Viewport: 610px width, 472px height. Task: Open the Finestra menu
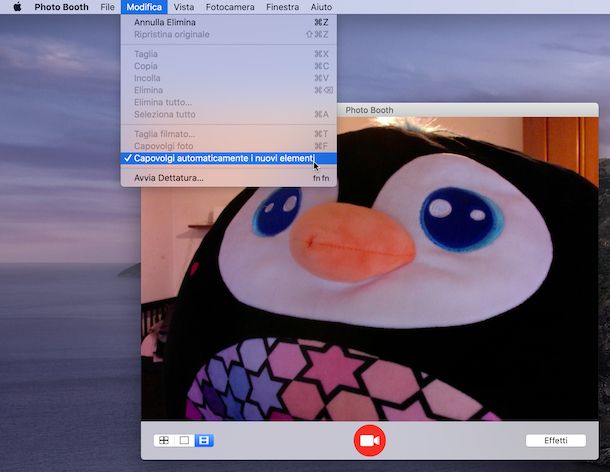(x=282, y=7)
